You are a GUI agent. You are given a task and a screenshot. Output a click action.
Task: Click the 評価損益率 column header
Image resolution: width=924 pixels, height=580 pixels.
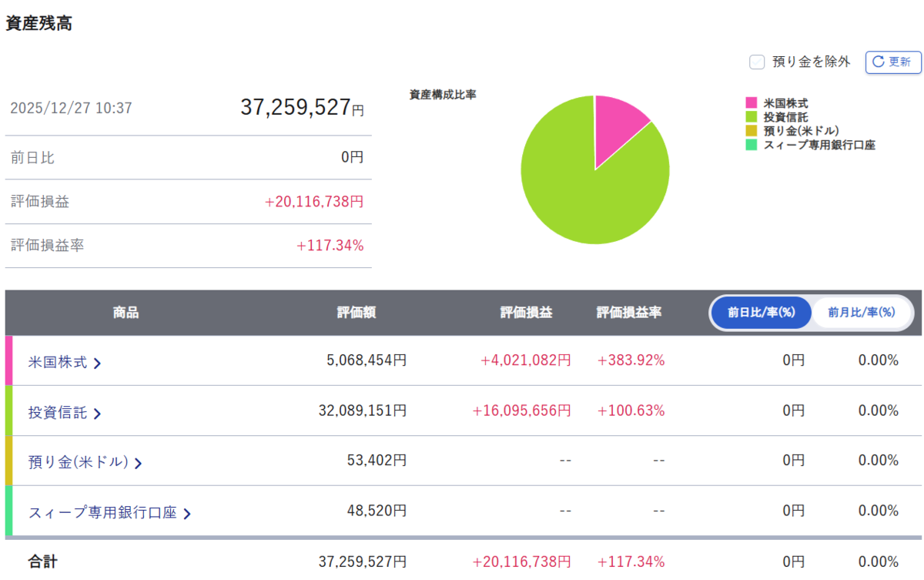pos(629,313)
